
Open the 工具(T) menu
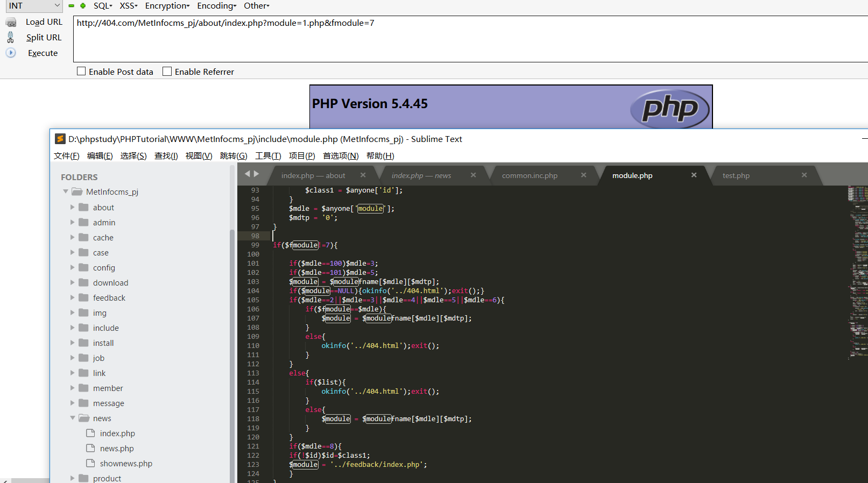point(268,155)
